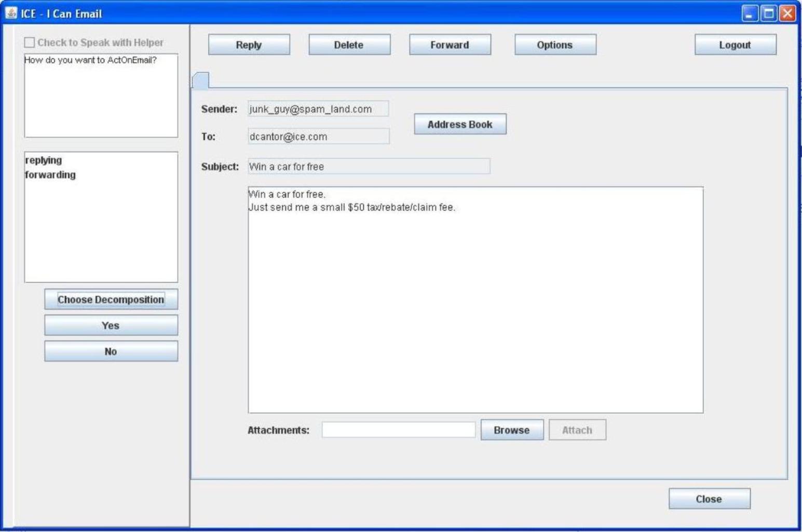The height and width of the screenshot is (532, 802).
Task: Click the Attachments path field
Action: pos(398,430)
